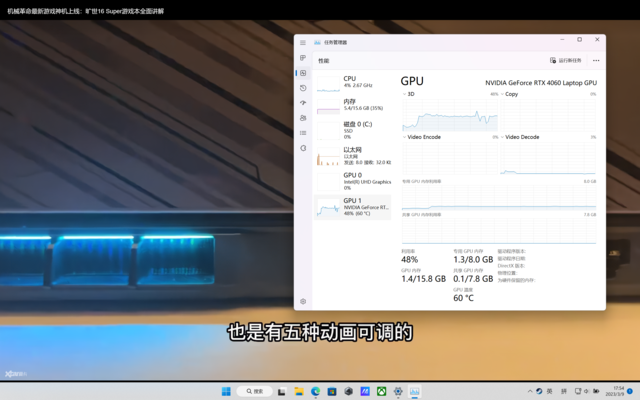
Task: Open the dark cube app in taskbar
Action: [348, 391]
